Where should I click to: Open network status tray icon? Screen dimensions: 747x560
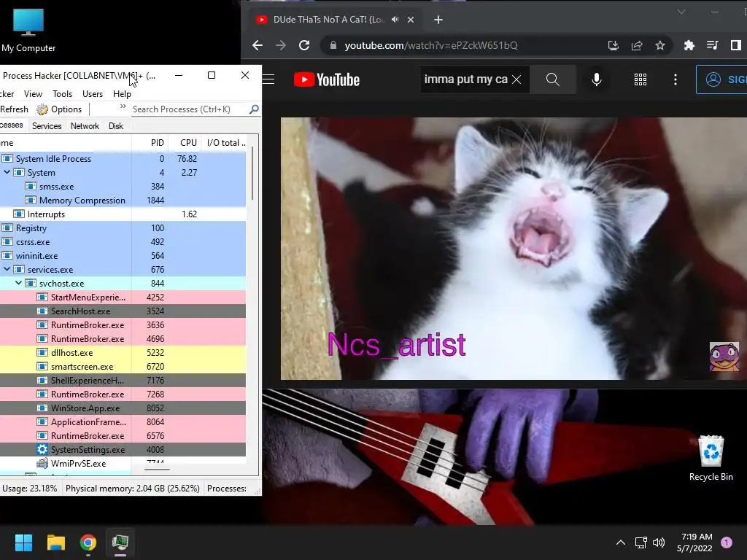(640, 542)
